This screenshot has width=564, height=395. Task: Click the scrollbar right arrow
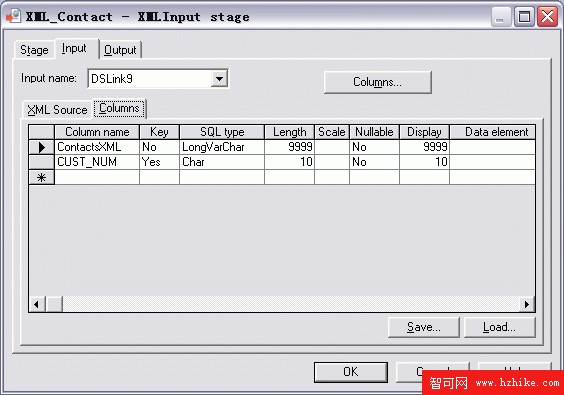tap(527, 304)
